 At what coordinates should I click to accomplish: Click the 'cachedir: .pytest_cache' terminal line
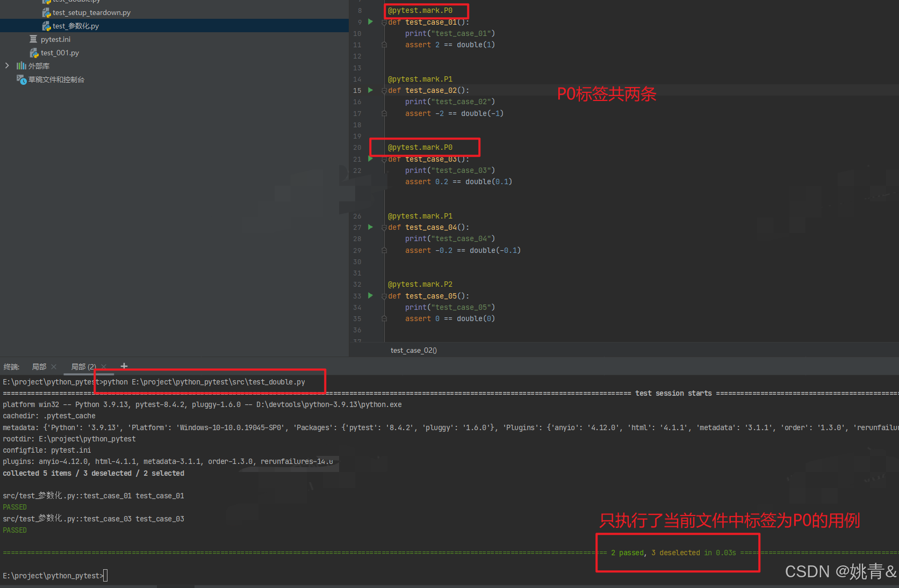49,416
